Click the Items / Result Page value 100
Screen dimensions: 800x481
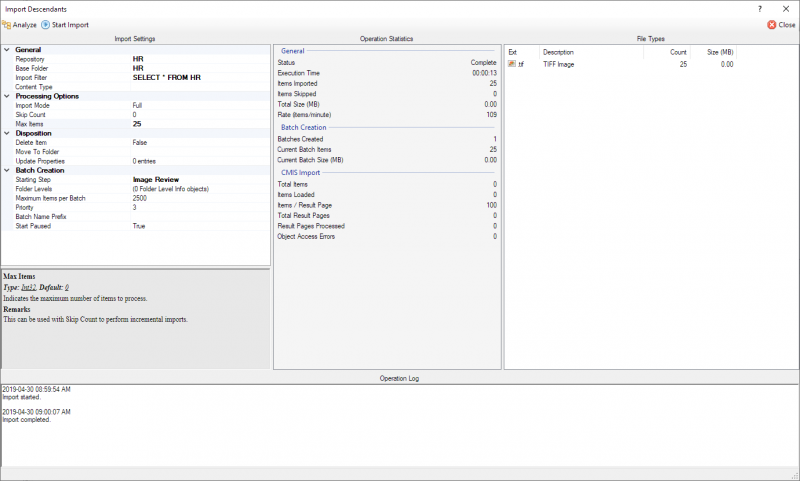(491, 205)
